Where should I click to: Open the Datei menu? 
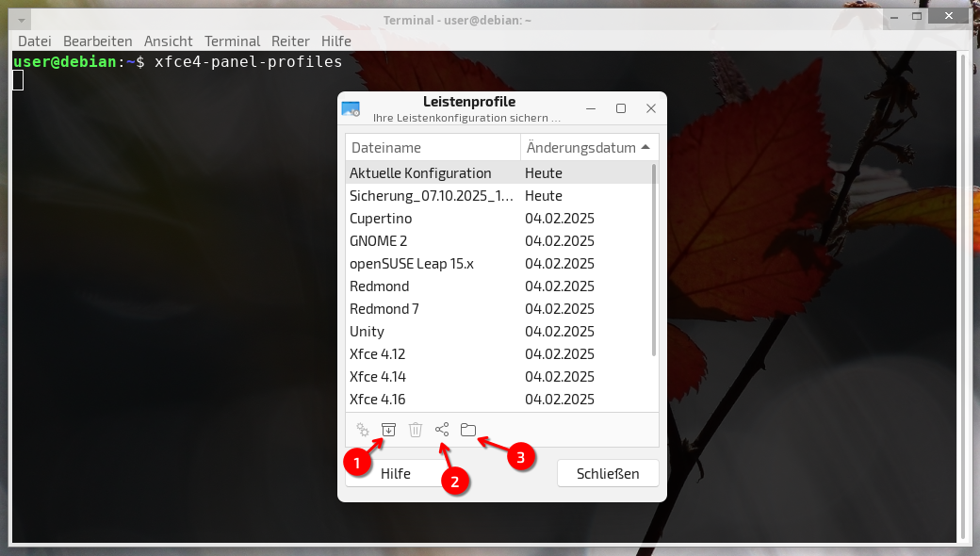(x=35, y=41)
